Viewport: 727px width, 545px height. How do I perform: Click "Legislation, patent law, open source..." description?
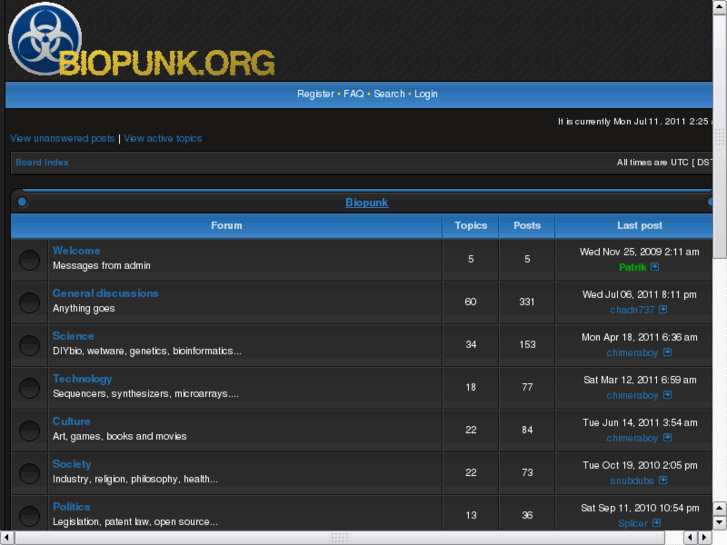point(135,521)
